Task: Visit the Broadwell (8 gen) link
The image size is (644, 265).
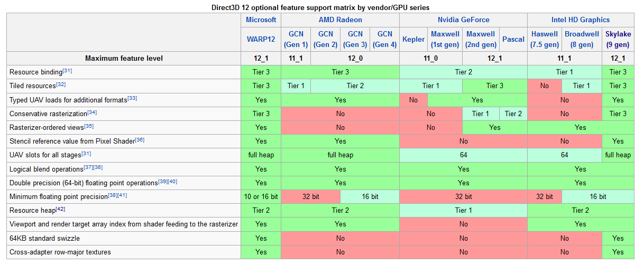Action: point(582,39)
